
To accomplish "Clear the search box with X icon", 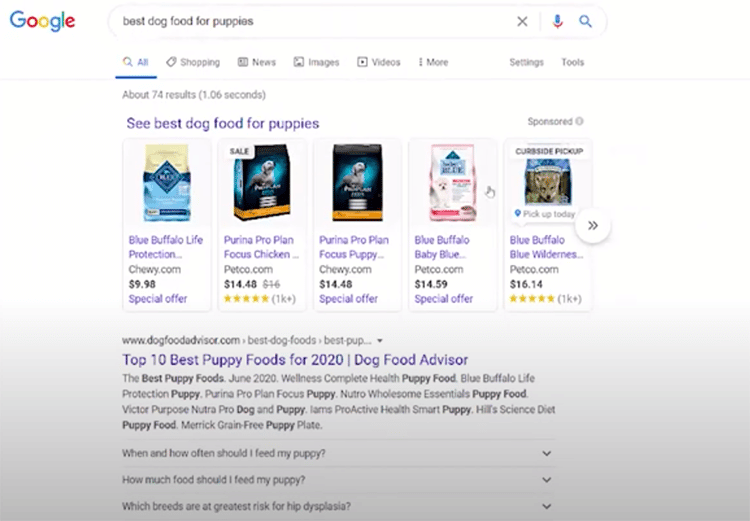I will pos(522,21).
